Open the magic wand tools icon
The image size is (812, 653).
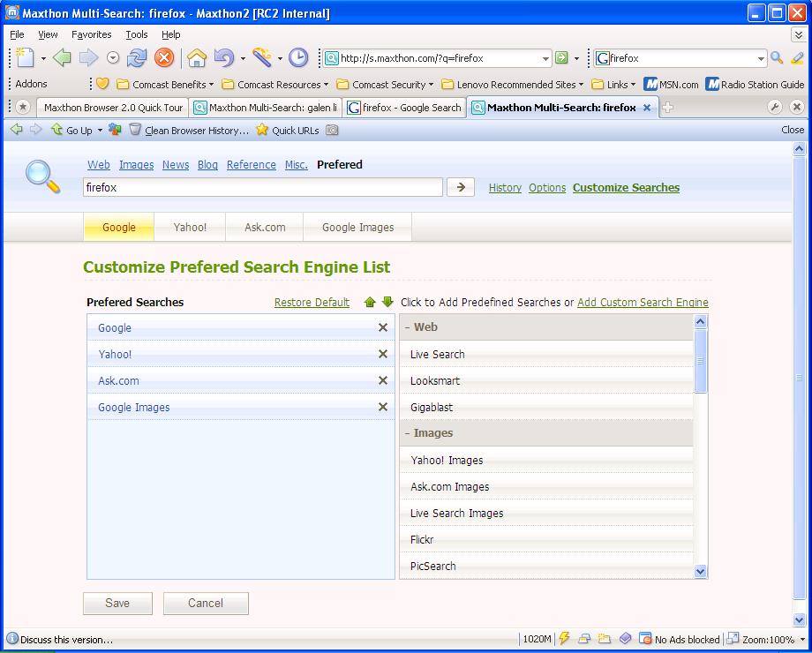pos(262,57)
